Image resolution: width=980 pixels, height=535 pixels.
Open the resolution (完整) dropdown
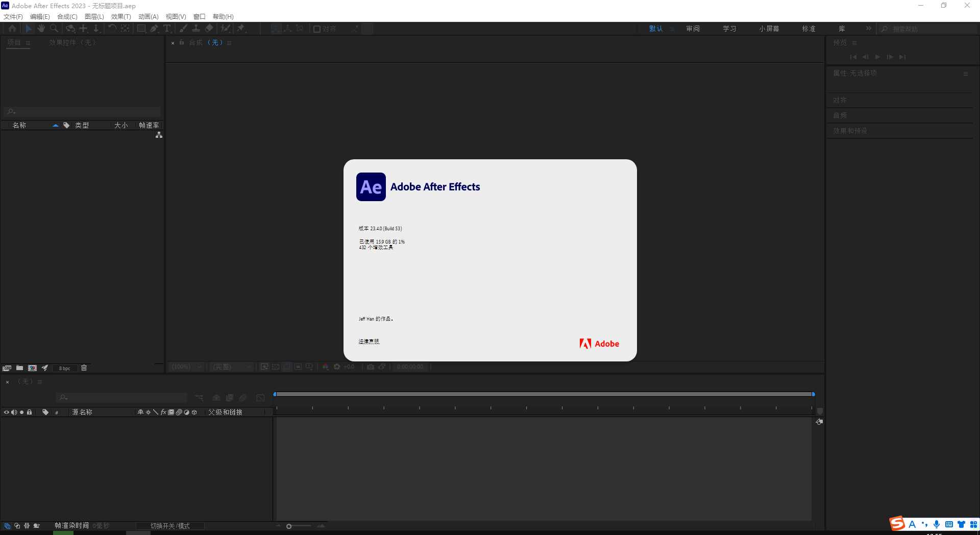[232, 367]
